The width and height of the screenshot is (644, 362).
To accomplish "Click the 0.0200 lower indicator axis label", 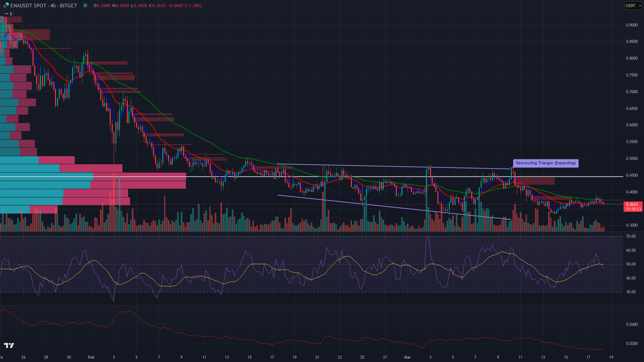I will click(x=632, y=344).
